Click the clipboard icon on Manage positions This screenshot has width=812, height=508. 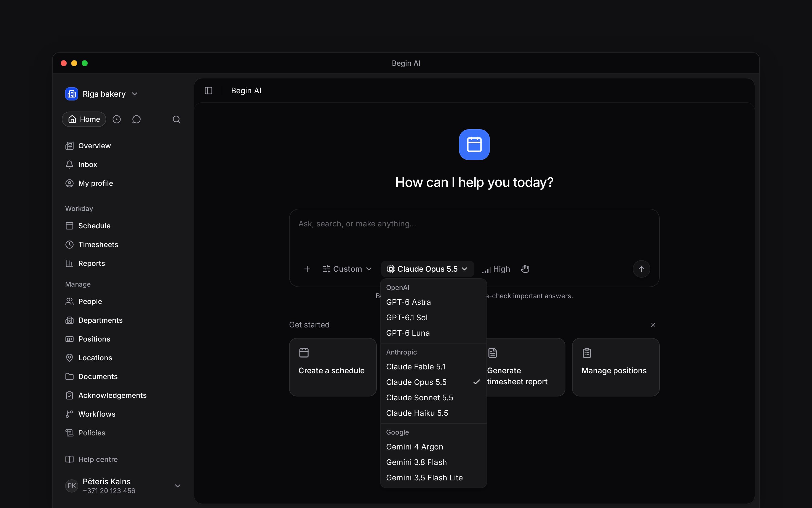(587, 353)
